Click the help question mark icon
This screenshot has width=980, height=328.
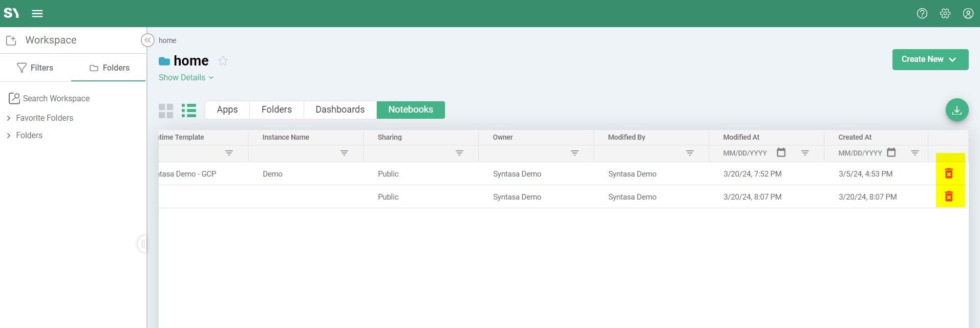[x=922, y=14]
